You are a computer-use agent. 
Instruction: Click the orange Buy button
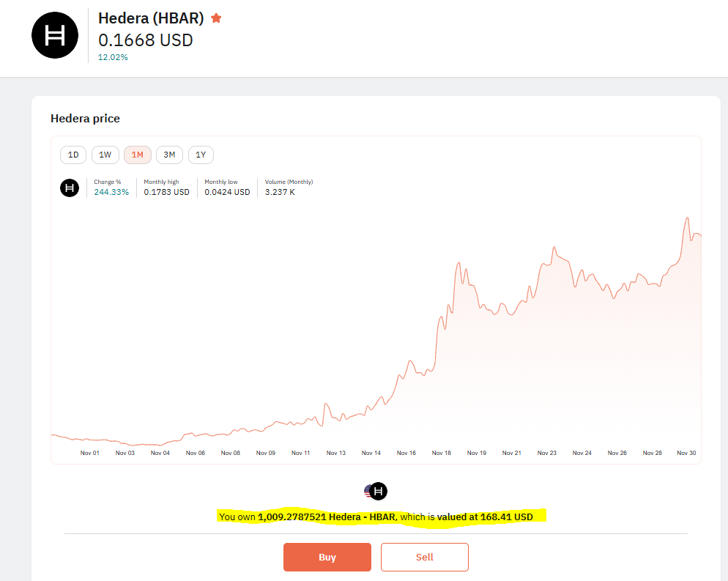tap(327, 557)
